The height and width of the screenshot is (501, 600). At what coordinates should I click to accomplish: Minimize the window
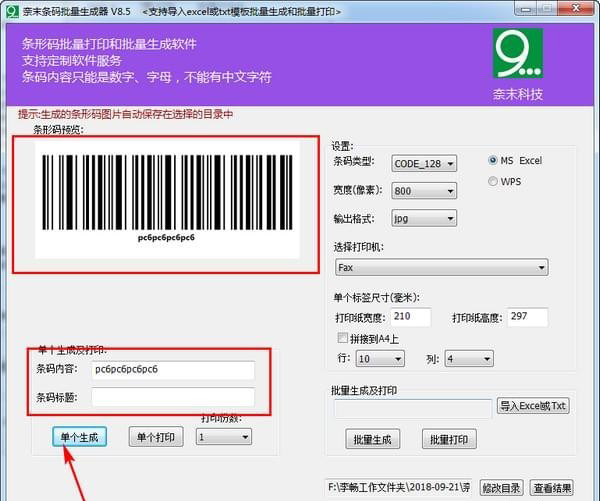click(525, 9)
